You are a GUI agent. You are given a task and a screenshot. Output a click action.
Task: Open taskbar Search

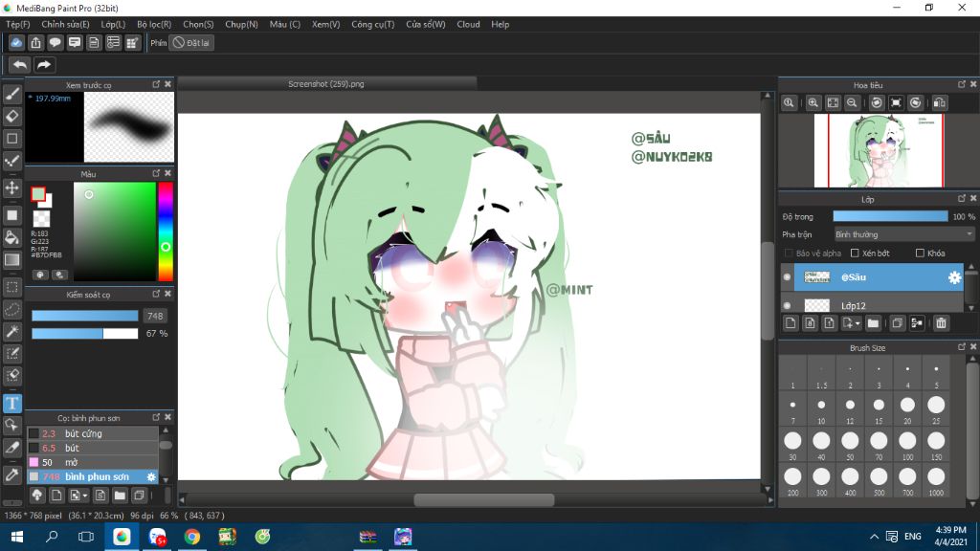52,537
